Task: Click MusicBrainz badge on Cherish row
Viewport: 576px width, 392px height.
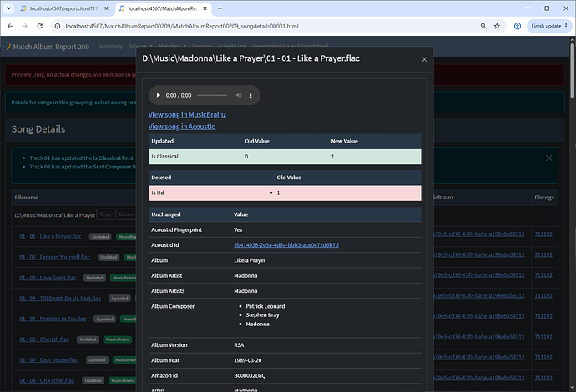Action: pos(118,339)
